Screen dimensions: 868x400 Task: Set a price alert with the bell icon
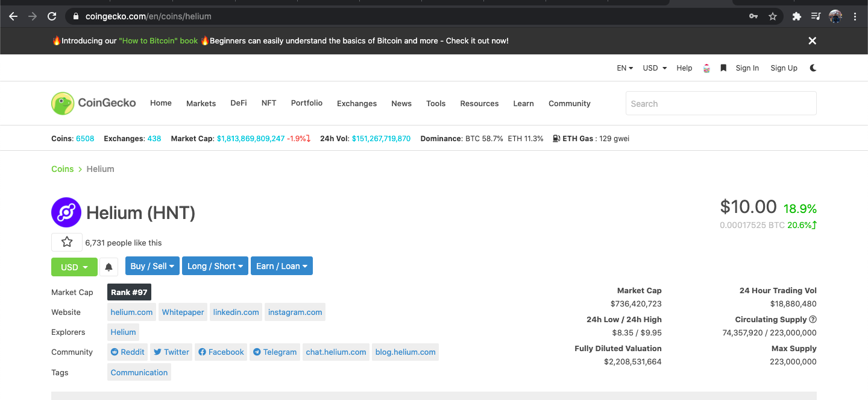(108, 267)
